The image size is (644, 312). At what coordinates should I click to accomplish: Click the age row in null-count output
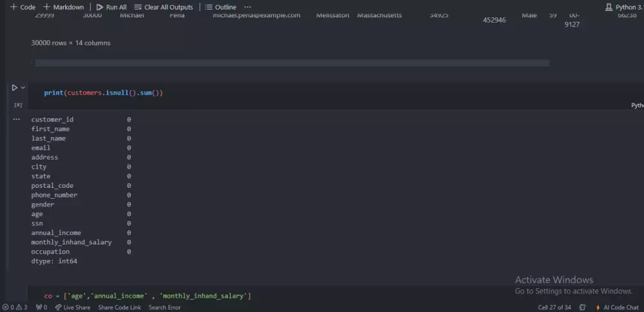[81, 214]
